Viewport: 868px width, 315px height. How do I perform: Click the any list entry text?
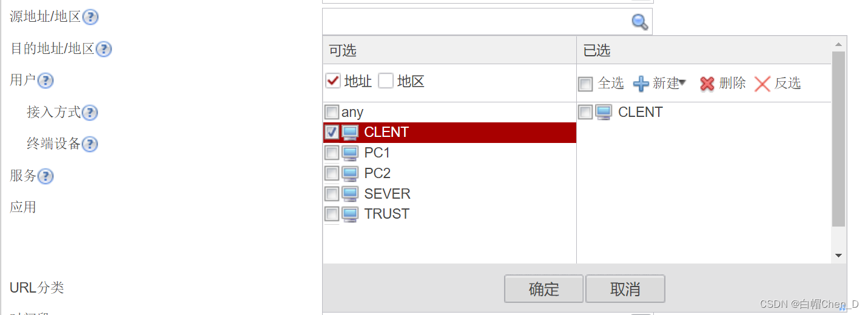tap(352, 113)
